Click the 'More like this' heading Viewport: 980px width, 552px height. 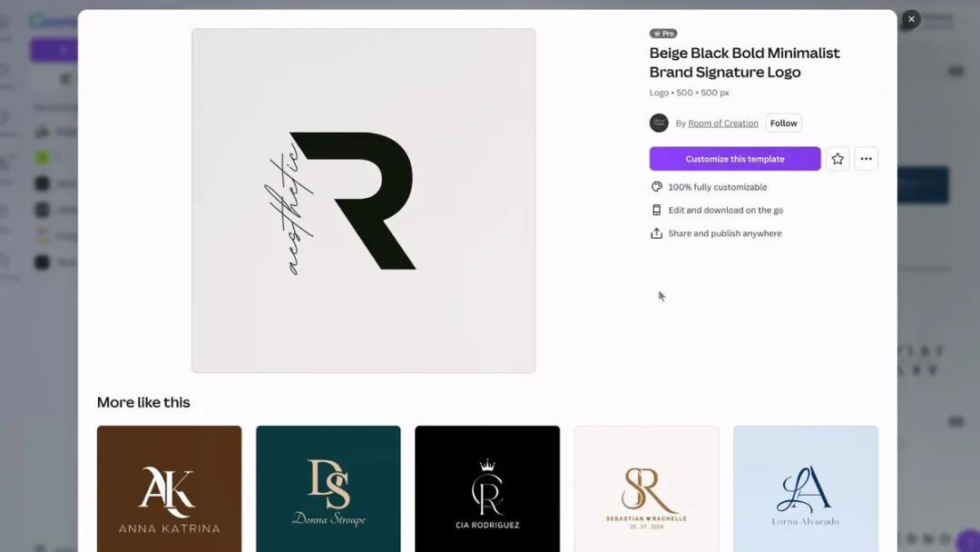click(143, 402)
